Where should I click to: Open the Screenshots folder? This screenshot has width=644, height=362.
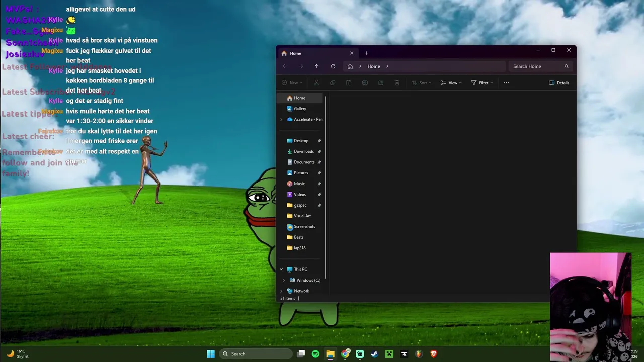[301, 226]
